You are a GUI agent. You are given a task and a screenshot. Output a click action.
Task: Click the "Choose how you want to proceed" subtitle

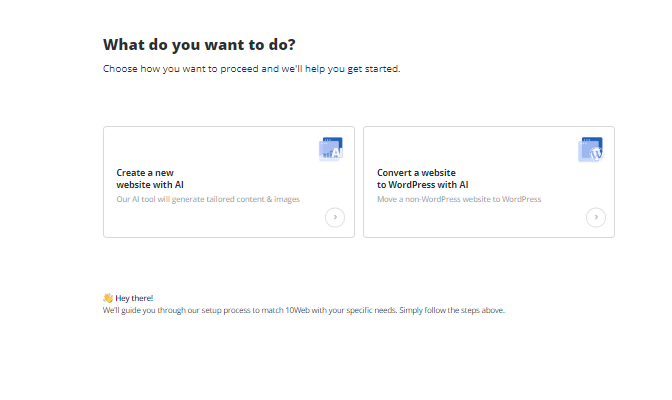click(x=252, y=69)
